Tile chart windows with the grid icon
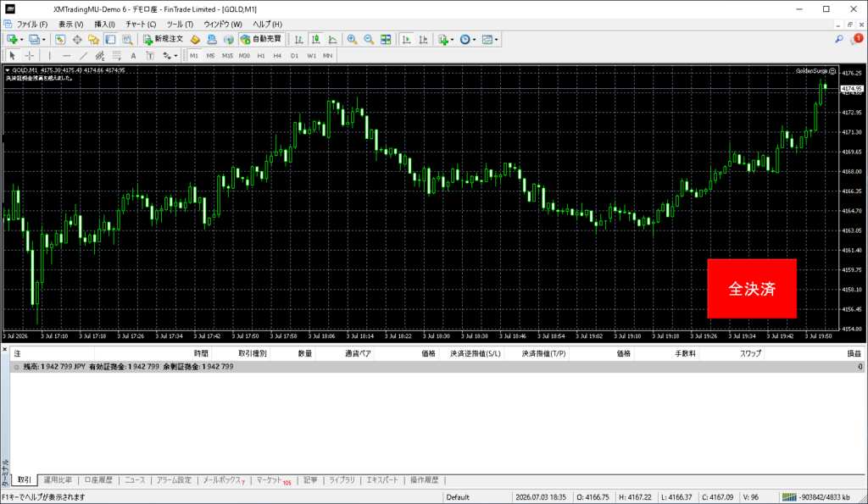This screenshot has width=868, height=504. [386, 39]
